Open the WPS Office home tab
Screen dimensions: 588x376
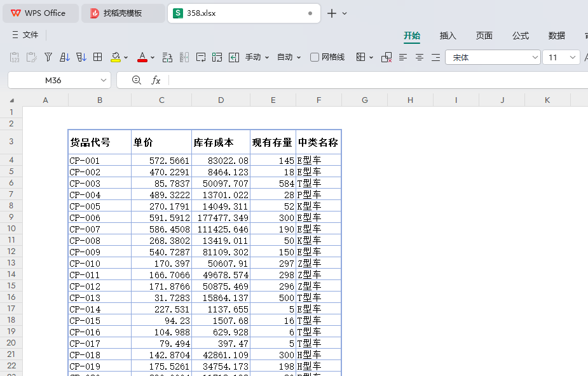click(41, 13)
